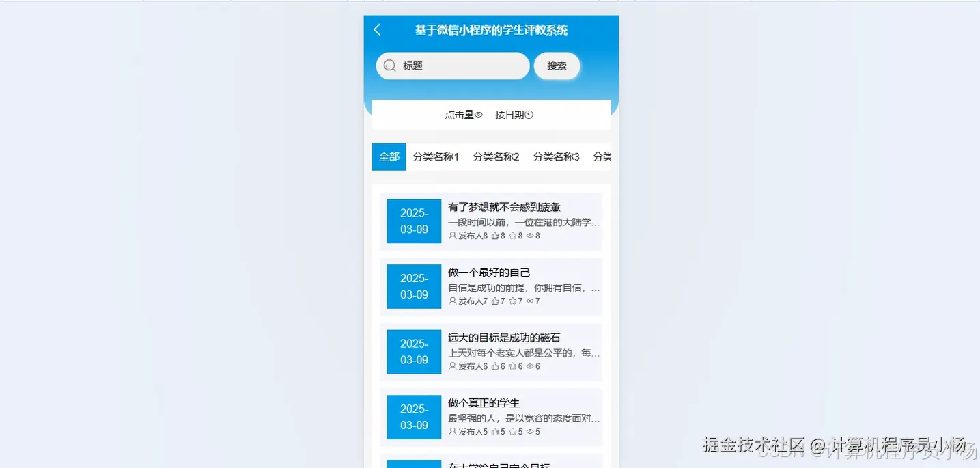Click the magnifier icon in the search box

coord(389,66)
